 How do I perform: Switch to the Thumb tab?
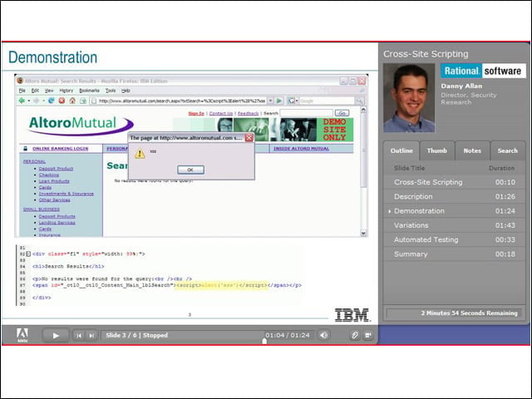coord(436,150)
